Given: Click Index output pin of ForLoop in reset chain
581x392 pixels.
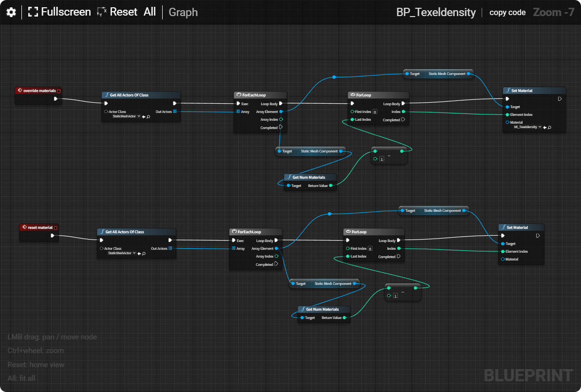Looking at the screenshot, I should [x=399, y=248].
